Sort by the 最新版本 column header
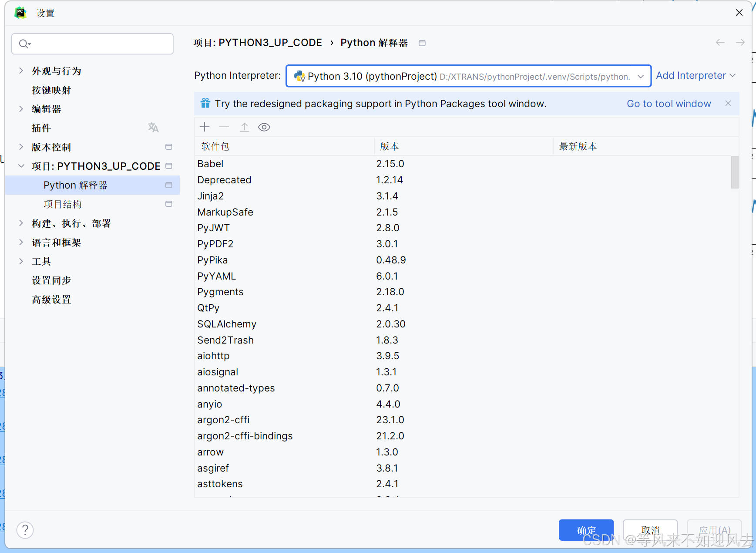756x553 pixels. point(646,146)
